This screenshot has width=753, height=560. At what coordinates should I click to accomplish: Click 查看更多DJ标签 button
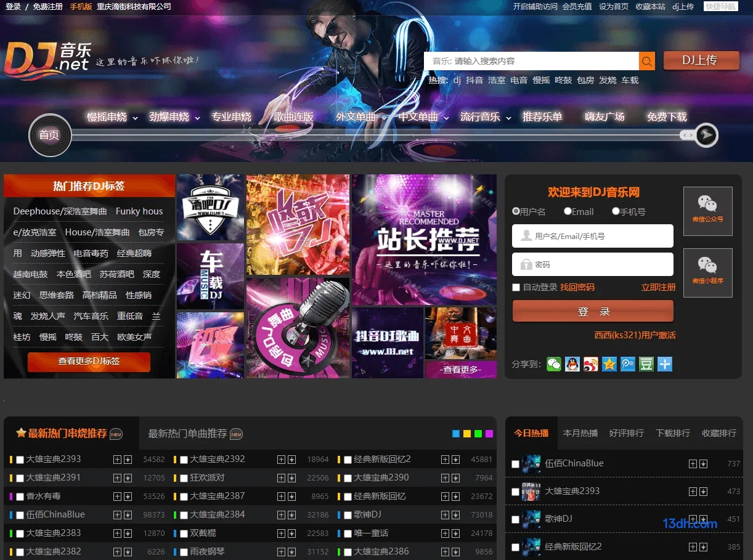point(89,362)
